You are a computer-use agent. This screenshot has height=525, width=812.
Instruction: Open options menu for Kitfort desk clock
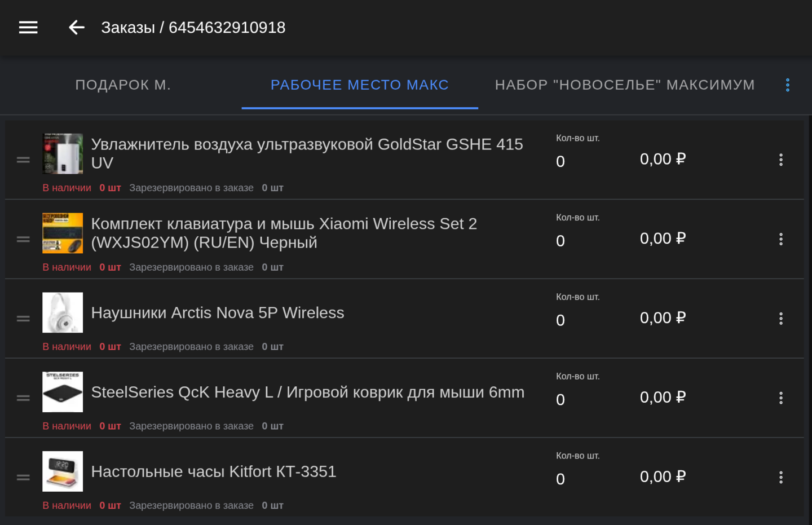(780, 478)
